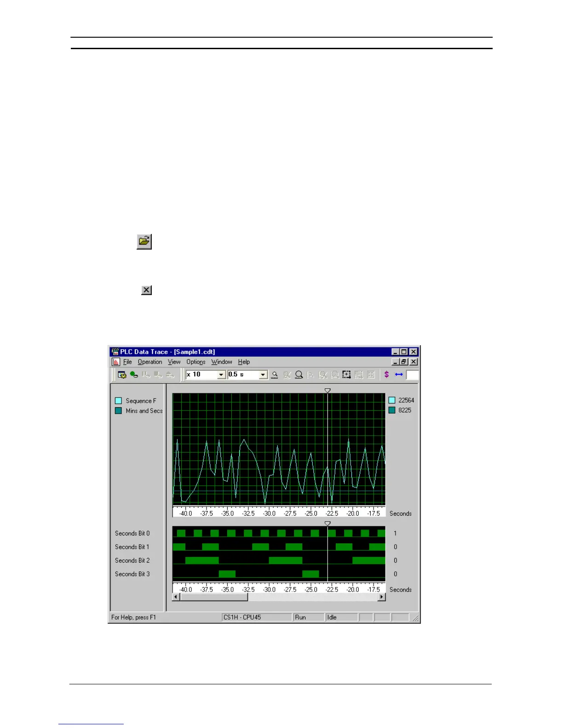Click the greyed scissors-like zoom icon
Viewport: 563px width, 728px height.
click(x=287, y=375)
